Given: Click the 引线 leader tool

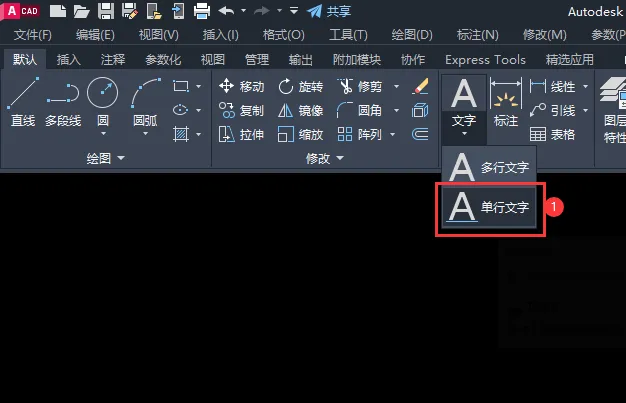Looking at the screenshot, I should 553,110.
